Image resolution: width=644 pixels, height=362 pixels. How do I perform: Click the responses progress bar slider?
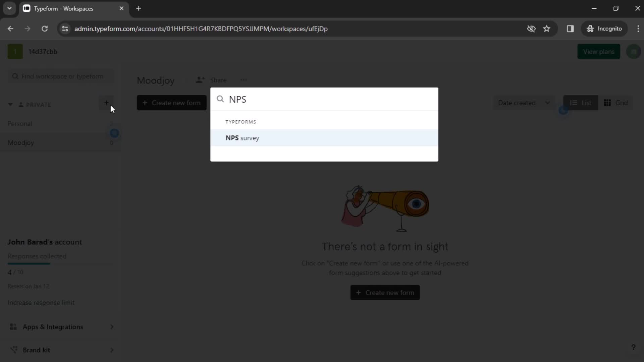click(50, 264)
